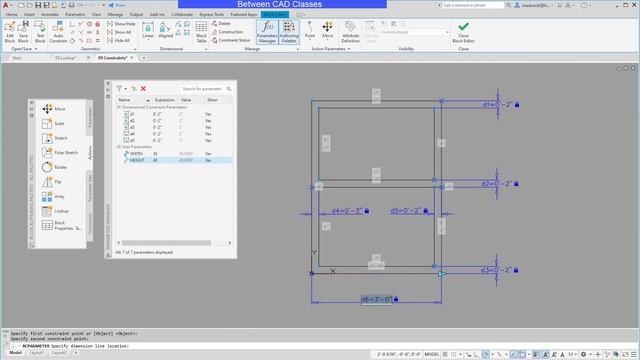Switch to the Start document tab
The width and height of the screenshot is (640, 360).
click(x=16, y=58)
